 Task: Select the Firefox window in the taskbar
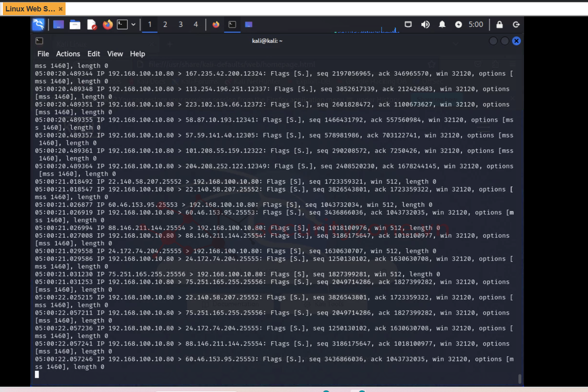tap(216, 25)
